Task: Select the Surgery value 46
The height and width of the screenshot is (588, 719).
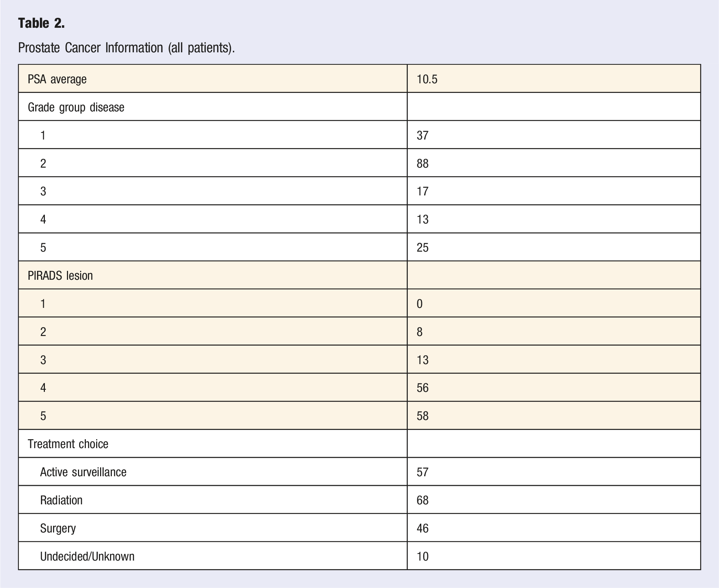Action: (x=422, y=528)
